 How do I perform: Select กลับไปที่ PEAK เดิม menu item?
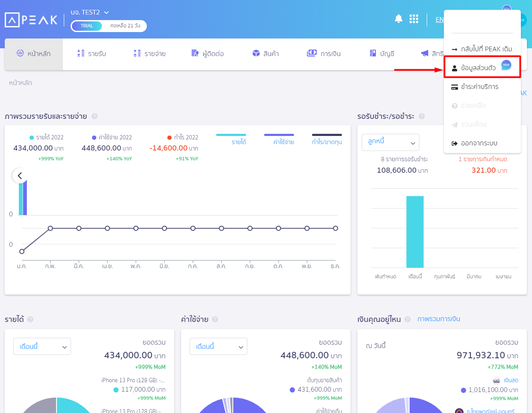coord(482,49)
